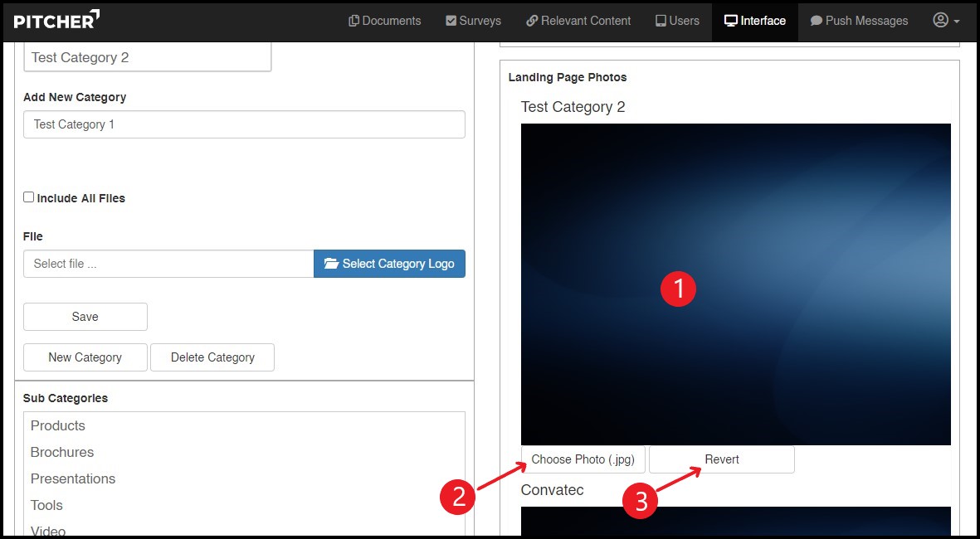
Task: Click the Select file input field
Action: click(168, 264)
